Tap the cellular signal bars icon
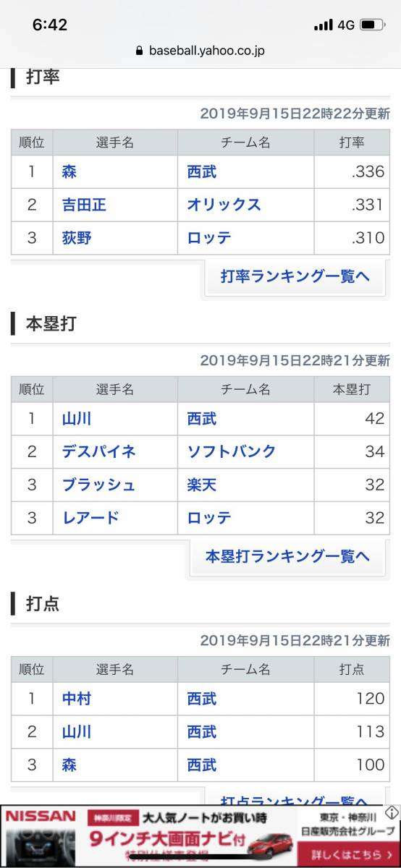This screenshot has height=868, width=401. click(323, 25)
